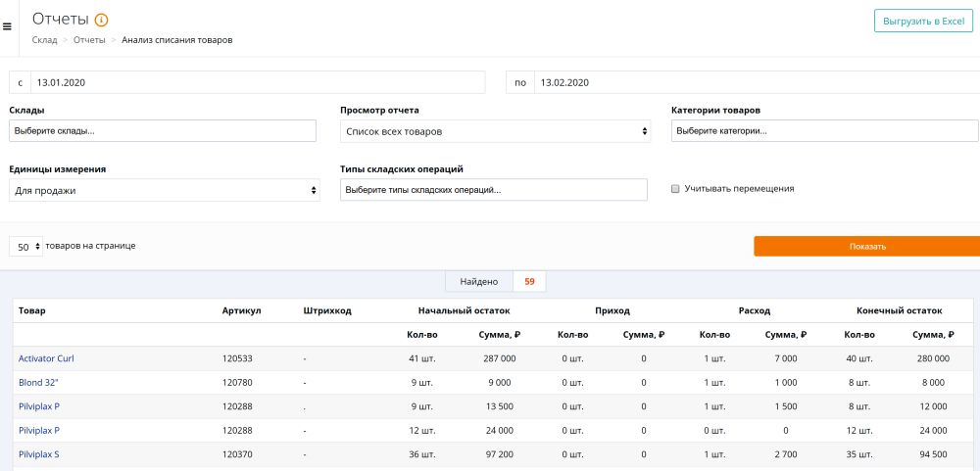Screen dimensions: 980x471
Task: Click the Приход column header
Action: [612, 310]
